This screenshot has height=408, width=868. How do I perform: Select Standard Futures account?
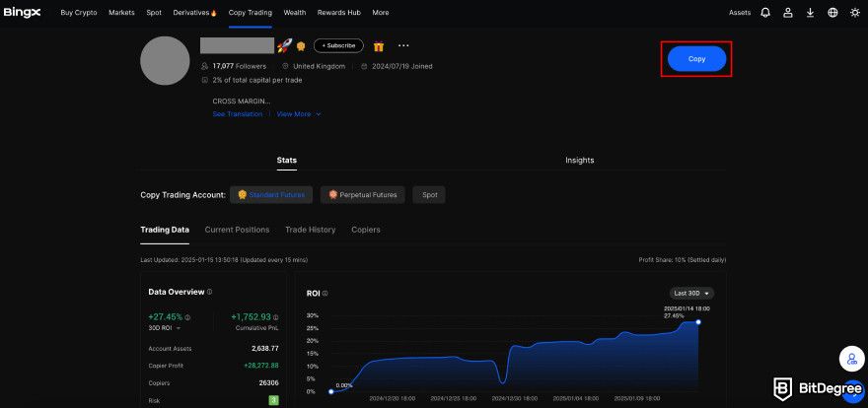[x=271, y=194]
